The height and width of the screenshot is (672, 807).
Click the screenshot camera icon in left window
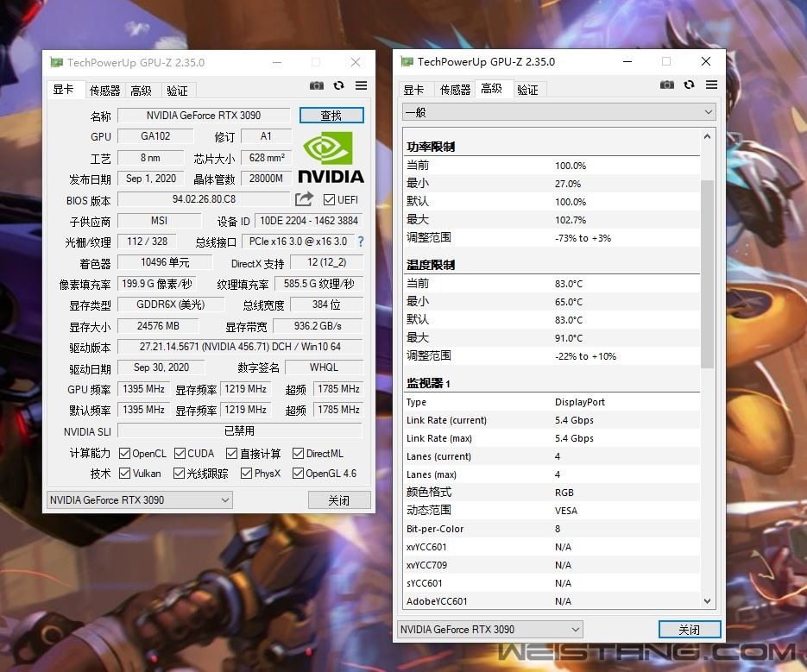pos(317,85)
